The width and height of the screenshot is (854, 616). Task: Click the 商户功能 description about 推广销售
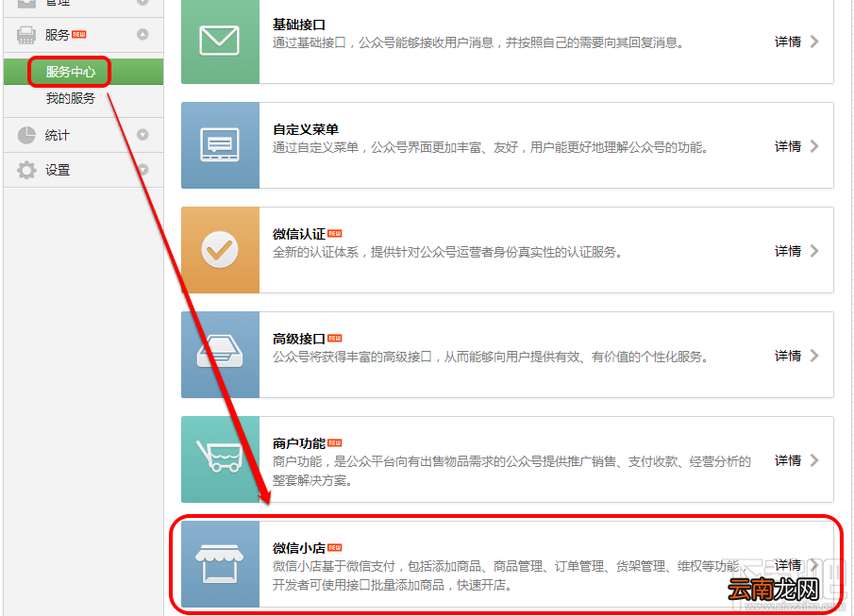(x=512, y=471)
